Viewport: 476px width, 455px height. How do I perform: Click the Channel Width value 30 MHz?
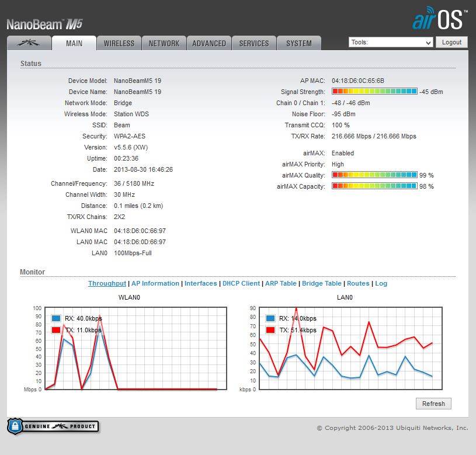click(124, 194)
